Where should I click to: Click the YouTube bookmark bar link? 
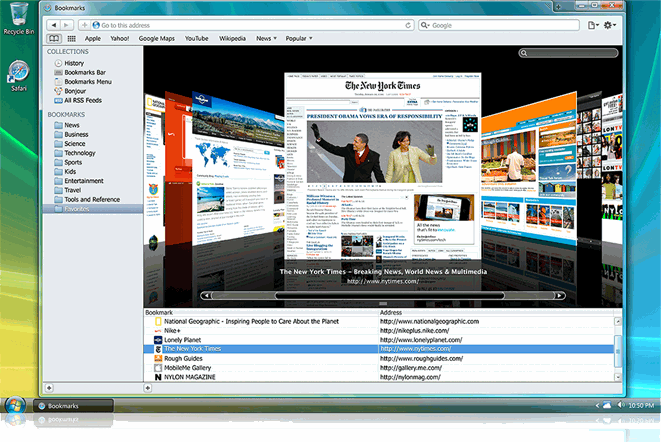click(x=196, y=38)
